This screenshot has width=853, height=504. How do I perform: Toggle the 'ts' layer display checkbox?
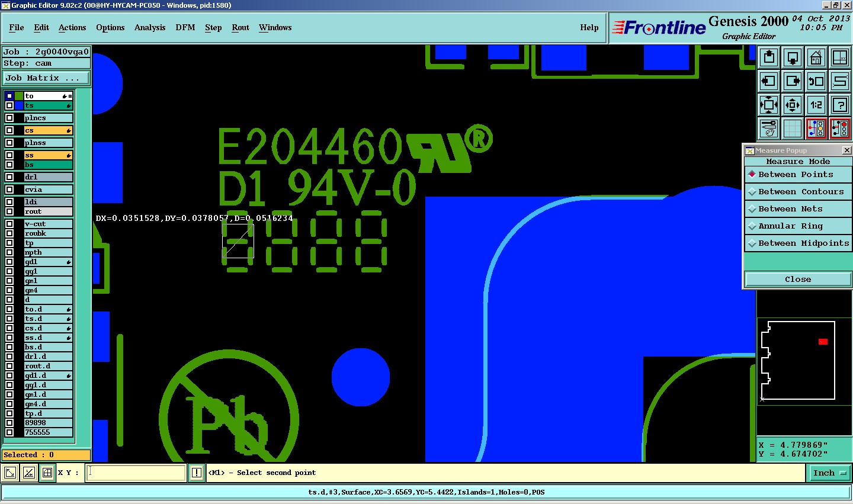pos(9,105)
